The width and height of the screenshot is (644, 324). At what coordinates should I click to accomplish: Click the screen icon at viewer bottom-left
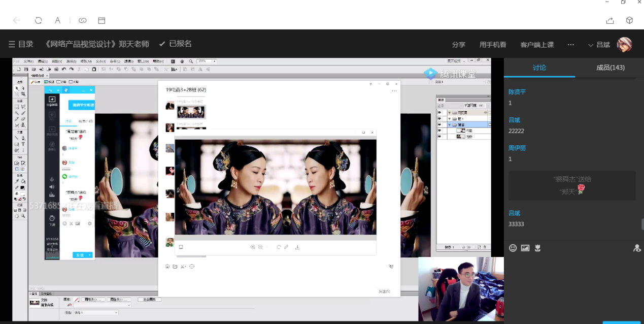coord(181,247)
